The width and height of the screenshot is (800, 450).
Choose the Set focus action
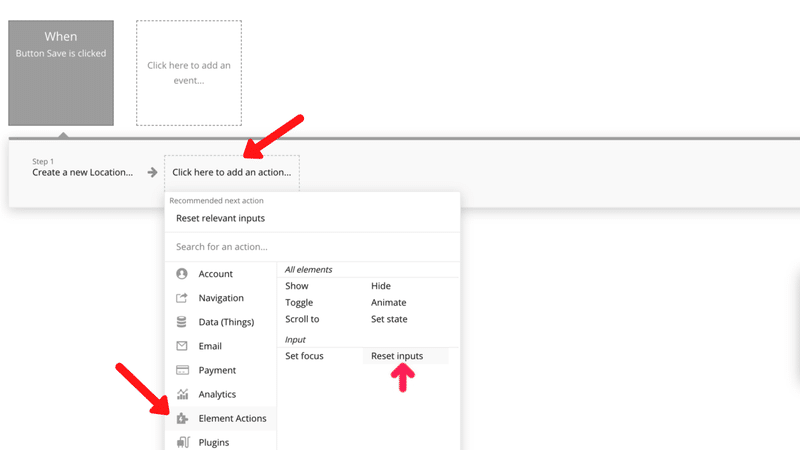[304, 356]
